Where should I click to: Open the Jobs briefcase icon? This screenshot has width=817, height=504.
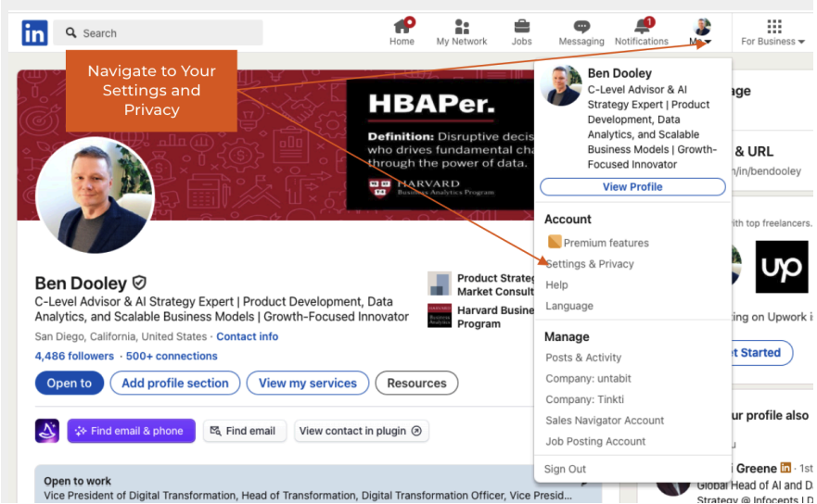[521, 26]
